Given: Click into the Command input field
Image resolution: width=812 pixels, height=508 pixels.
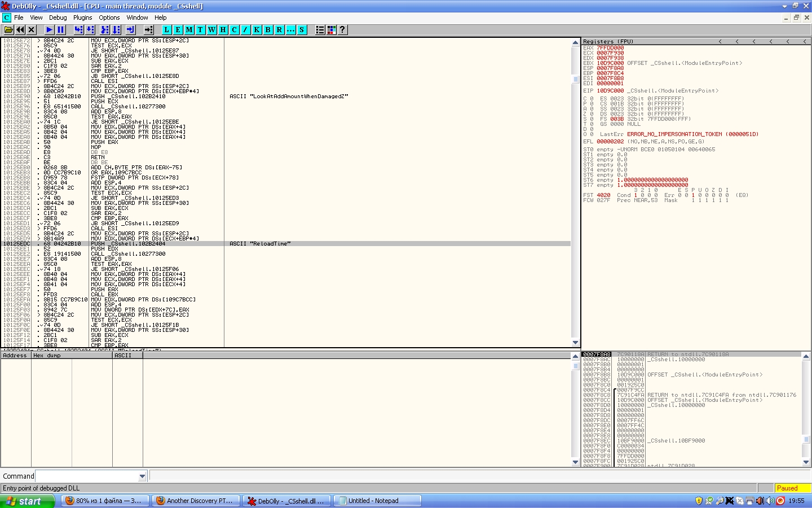Looking at the screenshot, I should [x=87, y=476].
